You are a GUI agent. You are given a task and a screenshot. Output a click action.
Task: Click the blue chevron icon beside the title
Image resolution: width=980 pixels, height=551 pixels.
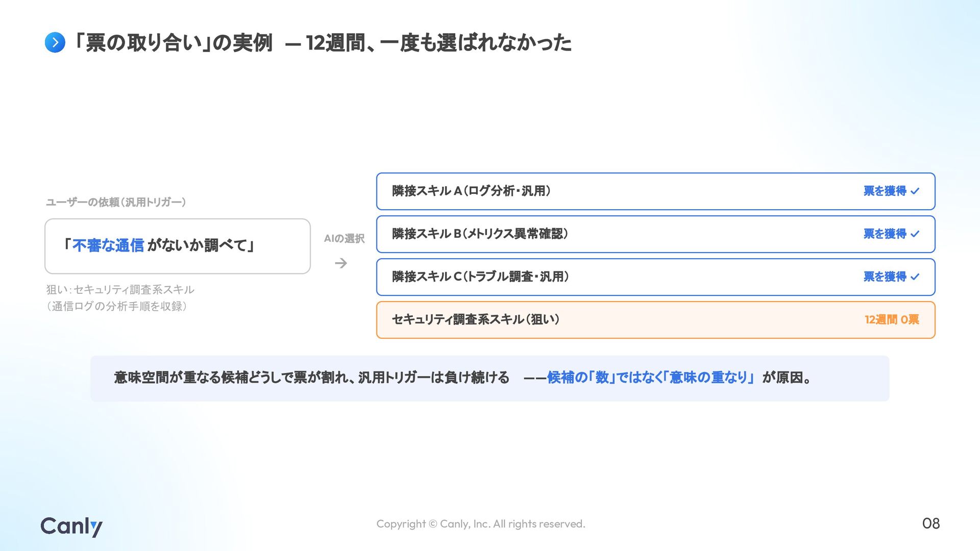click(55, 42)
